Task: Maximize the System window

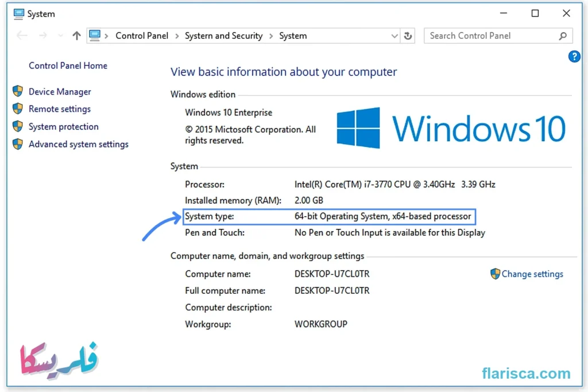Action: (x=535, y=14)
